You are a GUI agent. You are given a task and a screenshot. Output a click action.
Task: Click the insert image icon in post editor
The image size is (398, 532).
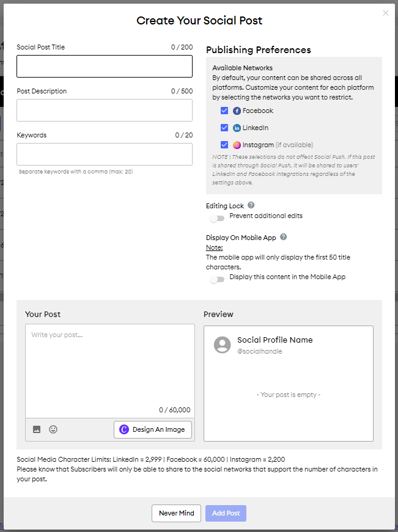(x=37, y=429)
